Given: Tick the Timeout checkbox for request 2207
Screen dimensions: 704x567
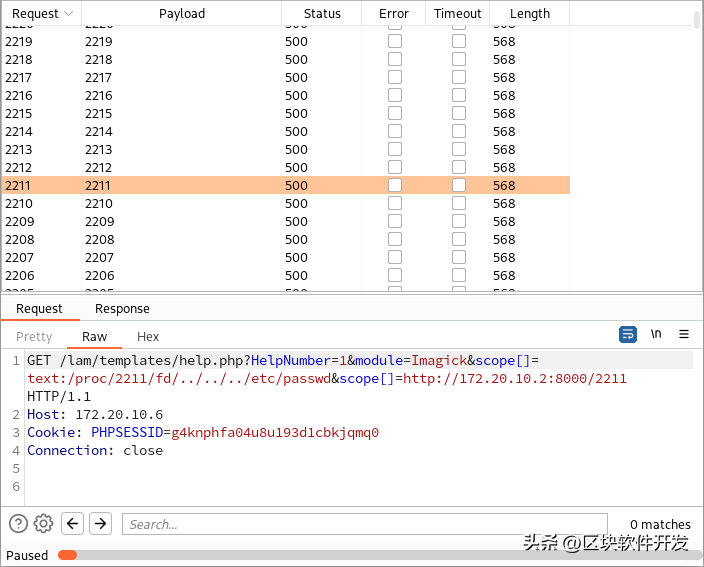Looking at the screenshot, I should (x=458, y=257).
